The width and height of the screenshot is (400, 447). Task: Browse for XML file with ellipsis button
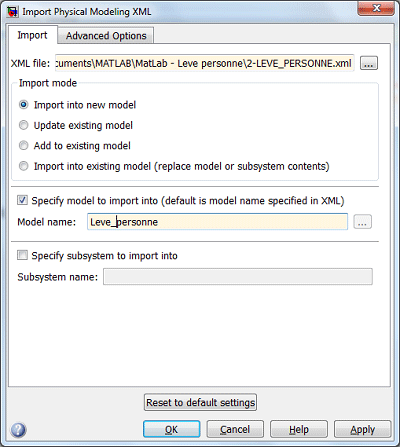click(x=369, y=63)
